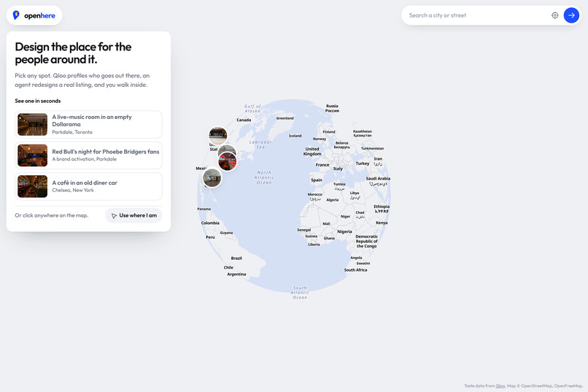Screen dimensions: 588x392
Task: Click Nigeria label on the globe
Action: pos(344,232)
